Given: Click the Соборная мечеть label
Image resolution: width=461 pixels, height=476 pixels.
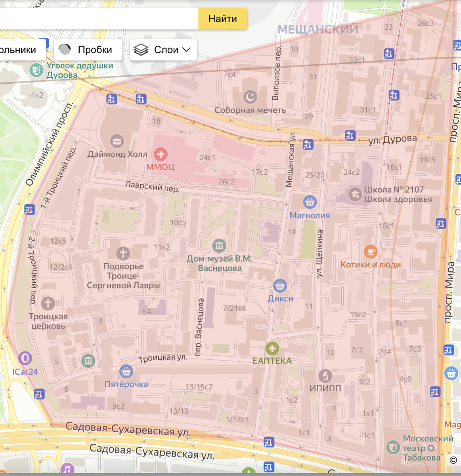Looking at the screenshot, I should pyautogui.click(x=250, y=110).
